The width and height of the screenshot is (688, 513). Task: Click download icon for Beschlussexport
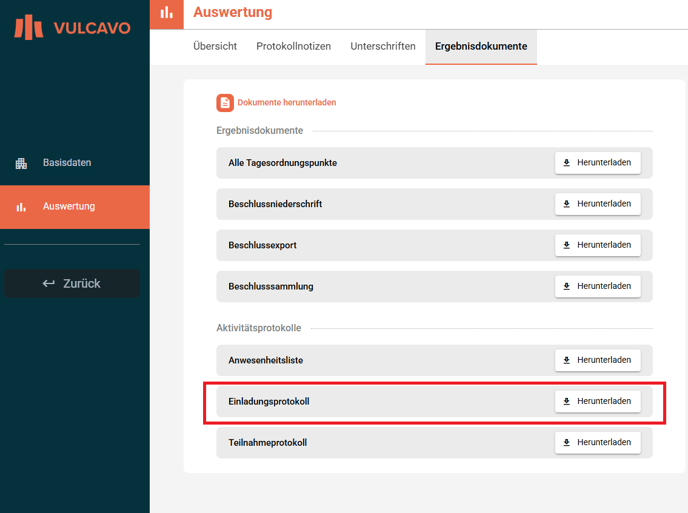tap(567, 245)
